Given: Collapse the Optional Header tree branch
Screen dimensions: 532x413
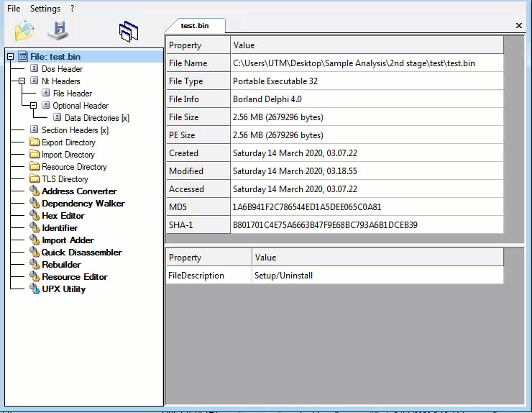Looking at the screenshot, I should click(33, 106).
